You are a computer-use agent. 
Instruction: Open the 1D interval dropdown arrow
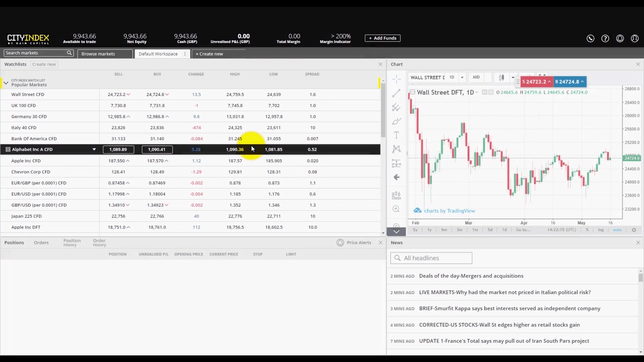pyautogui.click(x=462, y=77)
